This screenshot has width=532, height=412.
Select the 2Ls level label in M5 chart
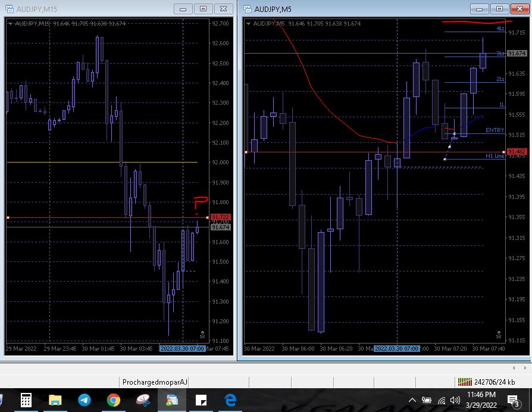[500, 79]
